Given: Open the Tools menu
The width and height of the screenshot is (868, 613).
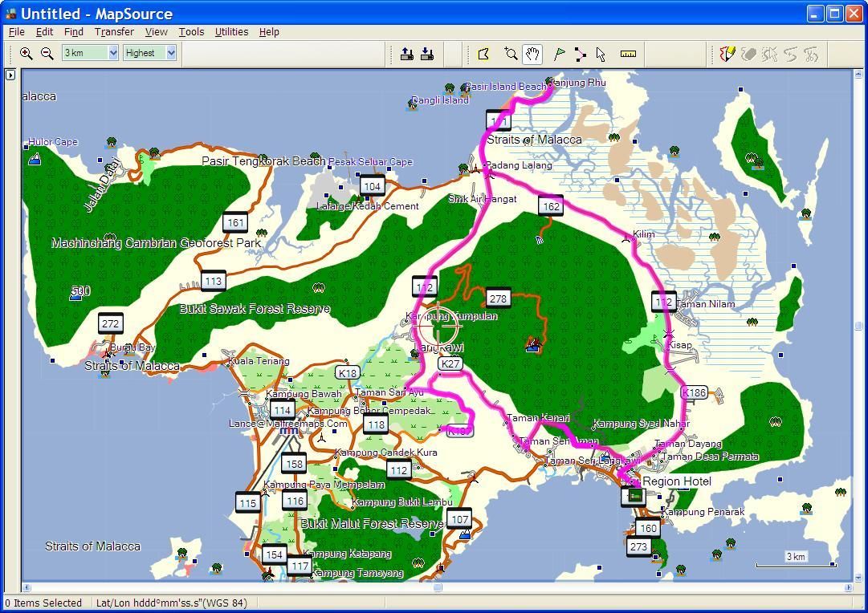Looking at the screenshot, I should coord(191,31).
